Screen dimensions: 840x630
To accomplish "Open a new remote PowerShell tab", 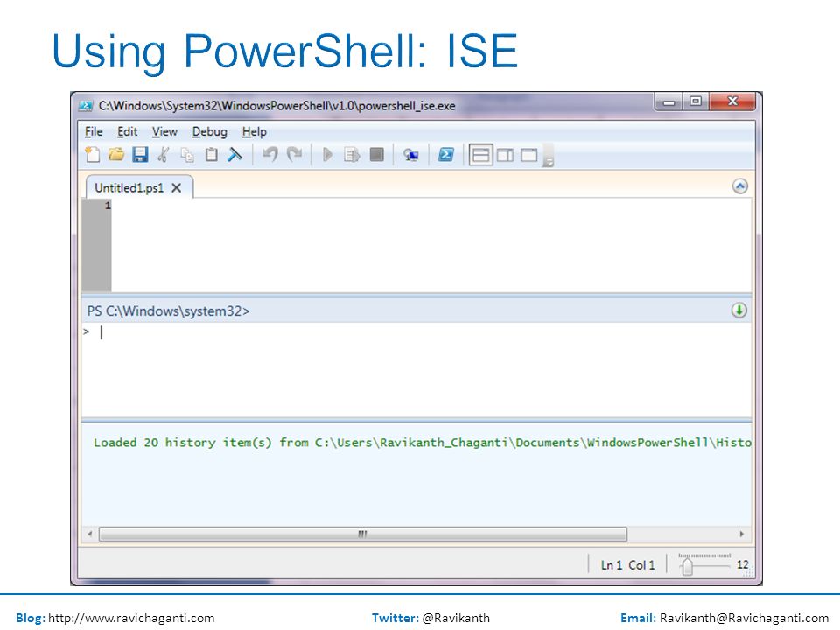I will pyautogui.click(x=411, y=155).
